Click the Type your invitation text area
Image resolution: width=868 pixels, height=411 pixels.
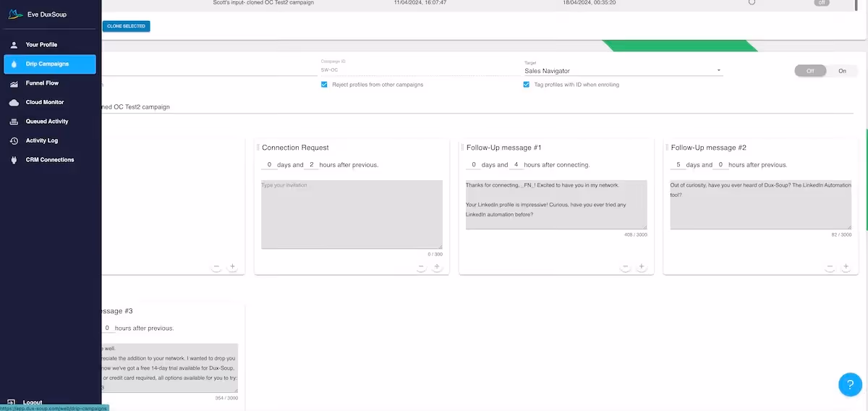(352, 214)
